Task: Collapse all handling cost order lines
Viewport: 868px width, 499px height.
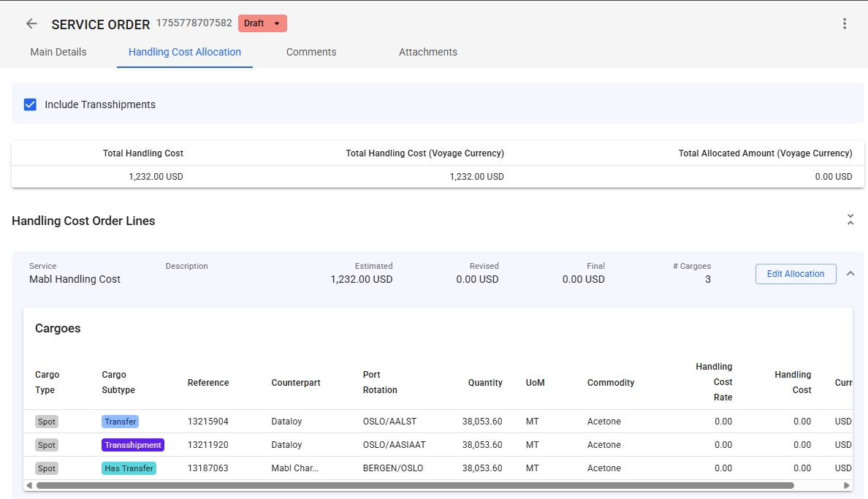Action: pos(850,220)
